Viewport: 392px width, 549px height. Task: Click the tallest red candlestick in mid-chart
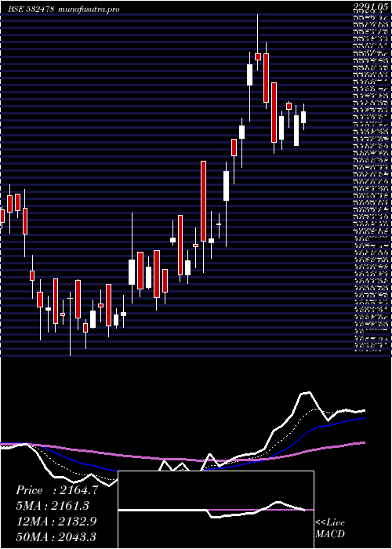(x=203, y=201)
